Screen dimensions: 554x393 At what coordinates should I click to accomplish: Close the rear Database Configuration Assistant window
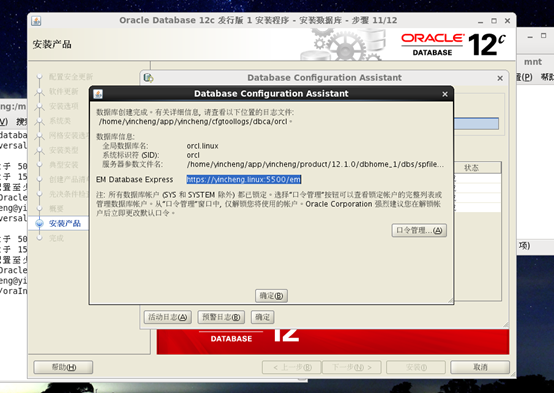tap(500, 78)
